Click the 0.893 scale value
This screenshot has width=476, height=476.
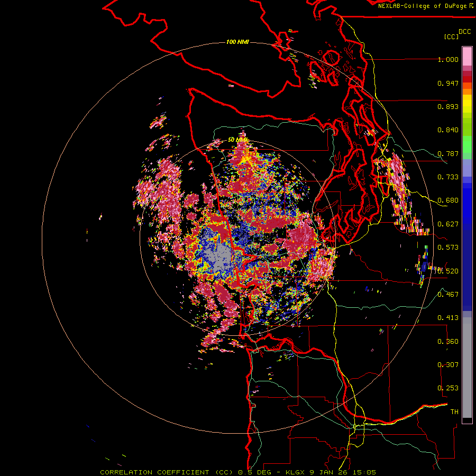pos(448,106)
